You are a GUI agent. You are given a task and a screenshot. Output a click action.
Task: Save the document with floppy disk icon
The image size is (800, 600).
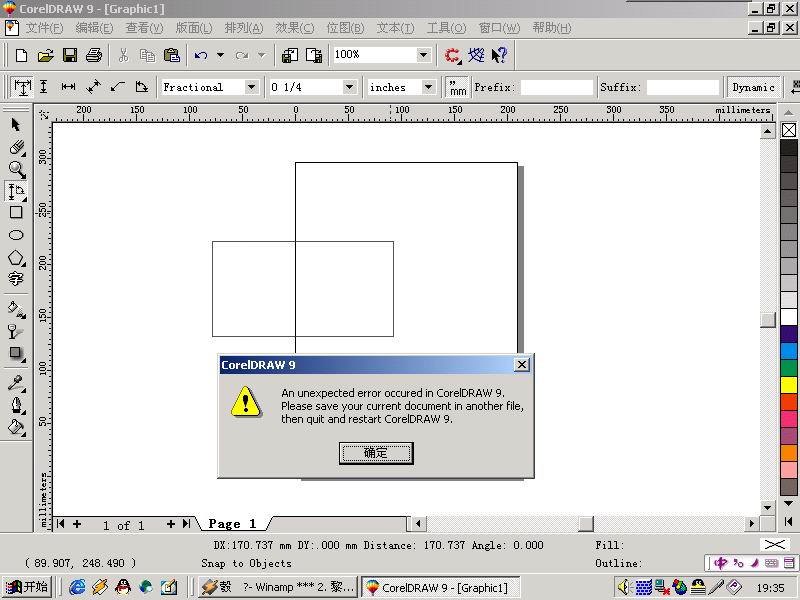point(70,55)
